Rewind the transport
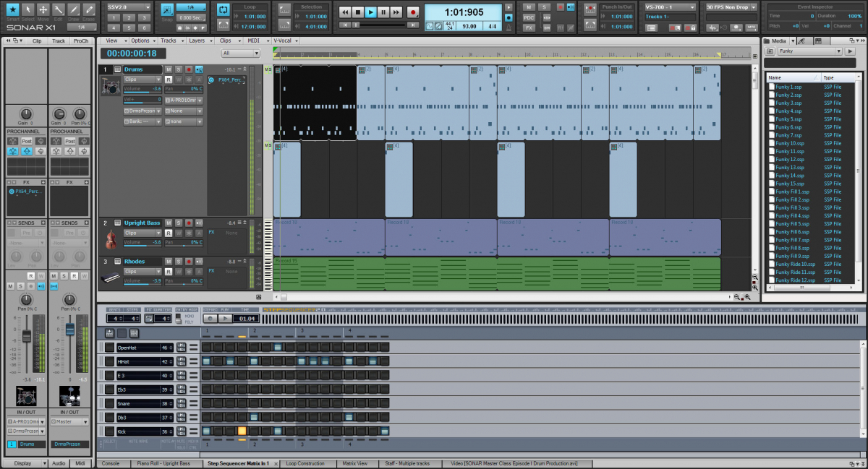This screenshot has width=868, height=469. (344, 12)
